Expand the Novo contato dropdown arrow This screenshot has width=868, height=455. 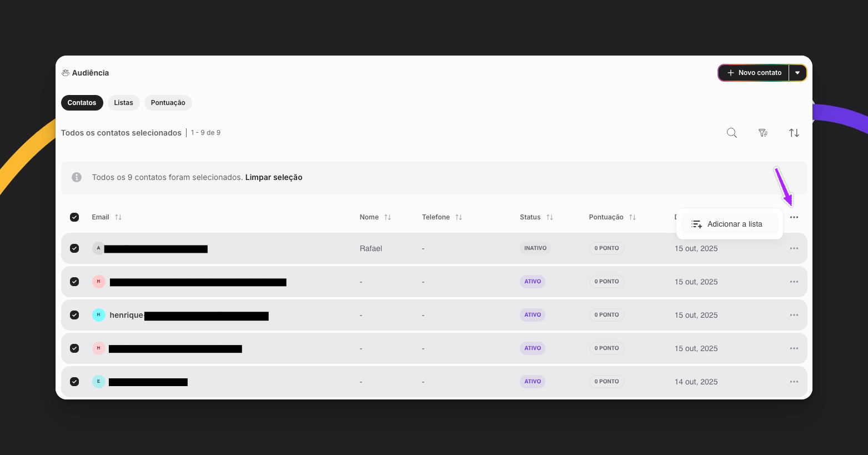click(x=797, y=73)
